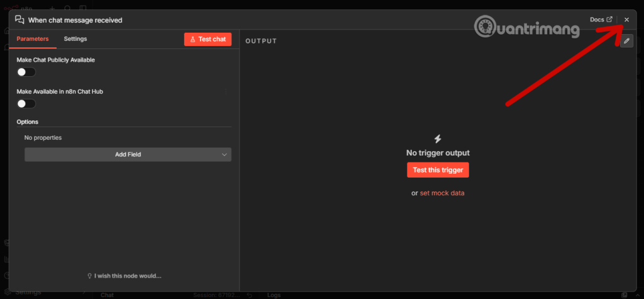Screen dimensions: 644x299
Task: Click the I wish this node would link
Action: 124,276
